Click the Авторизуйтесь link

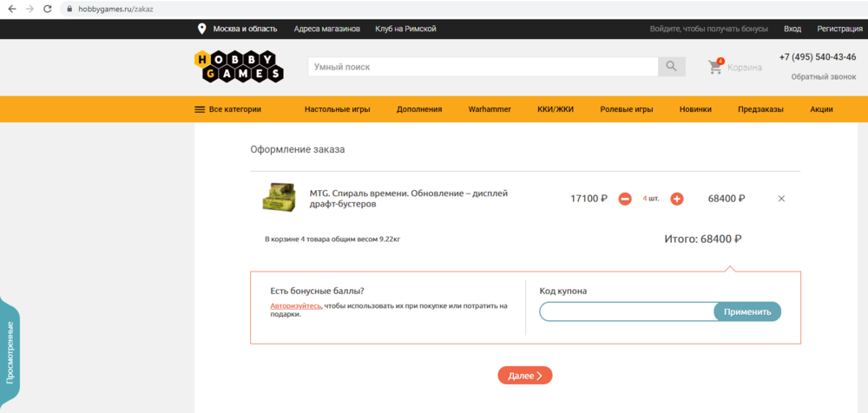coord(296,305)
